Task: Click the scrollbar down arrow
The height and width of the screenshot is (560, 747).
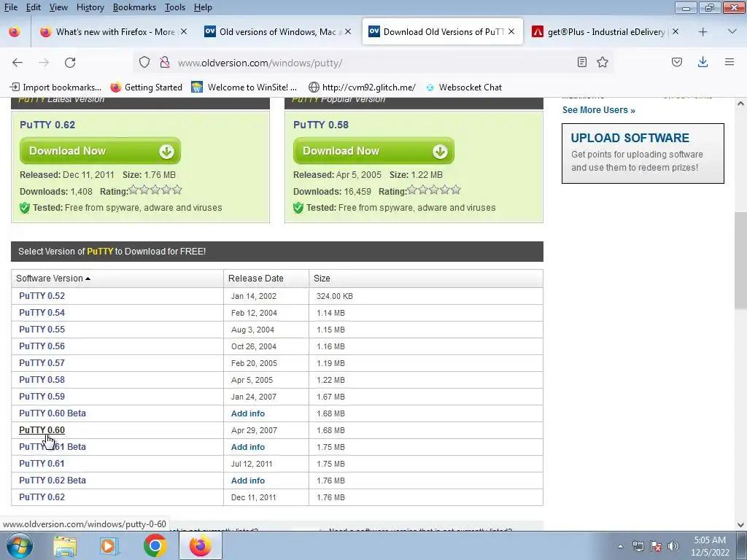Action: tap(740, 525)
